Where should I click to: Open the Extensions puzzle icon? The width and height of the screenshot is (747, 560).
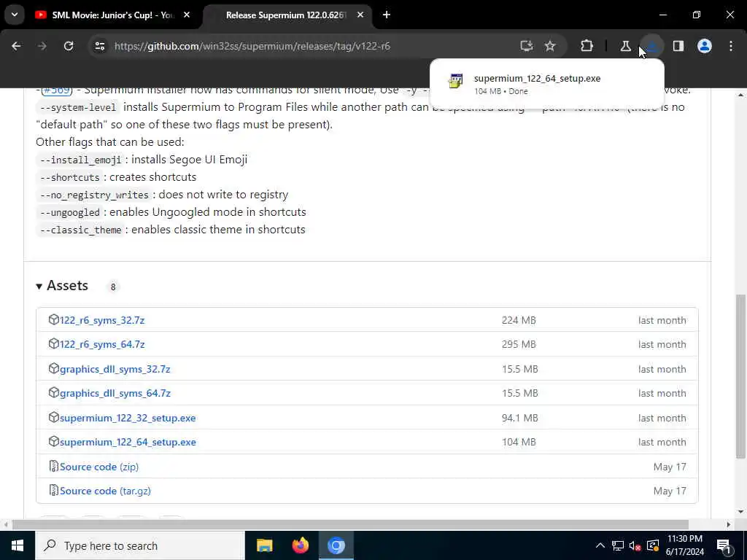pyautogui.click(x=587, y=46)
